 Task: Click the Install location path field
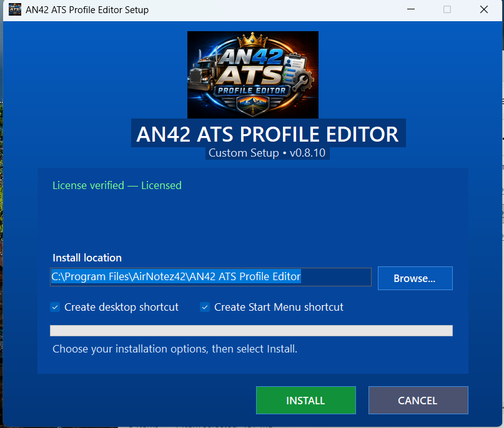click(x=210, y=277)
